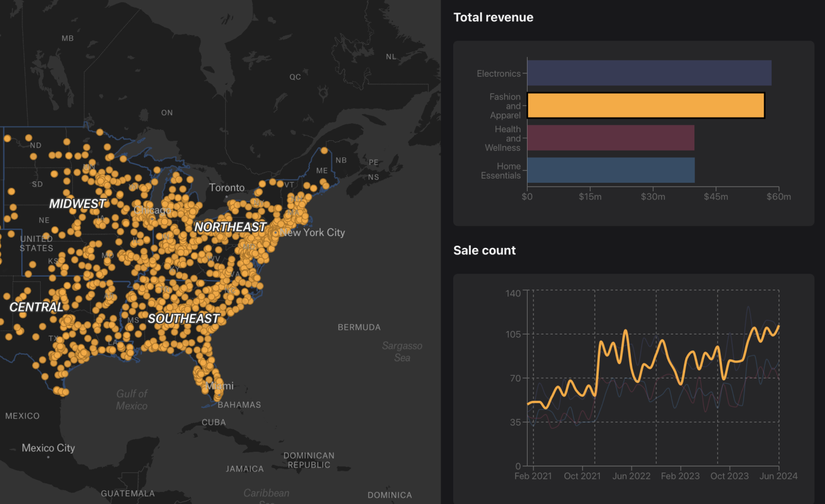Click the $30m axis tick label
825x504 pixels.
pos(653,197)
